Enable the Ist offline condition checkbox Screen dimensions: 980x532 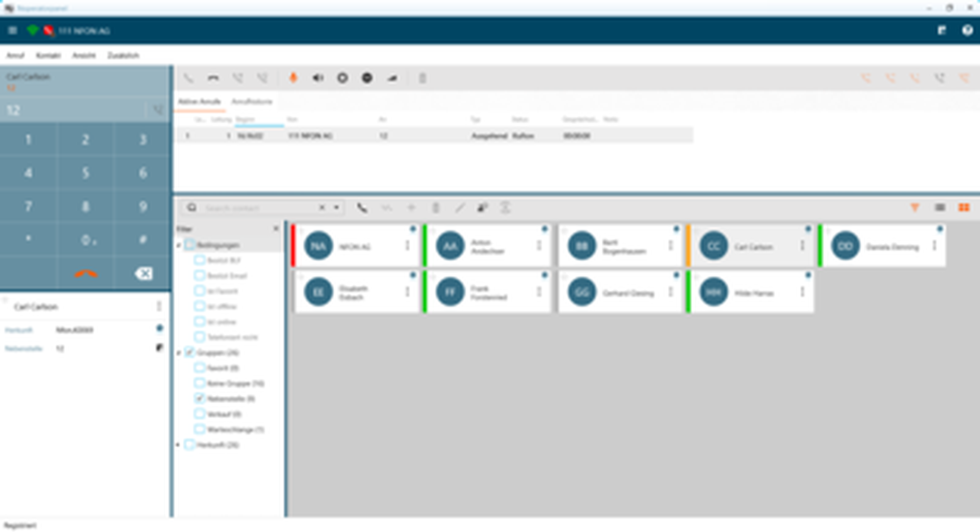[199, 306]
